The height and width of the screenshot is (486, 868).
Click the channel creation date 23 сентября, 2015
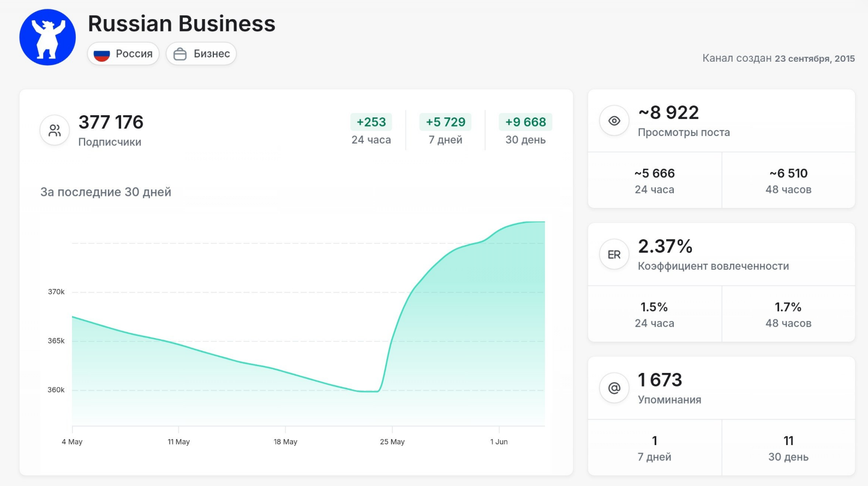coord(815,58)
